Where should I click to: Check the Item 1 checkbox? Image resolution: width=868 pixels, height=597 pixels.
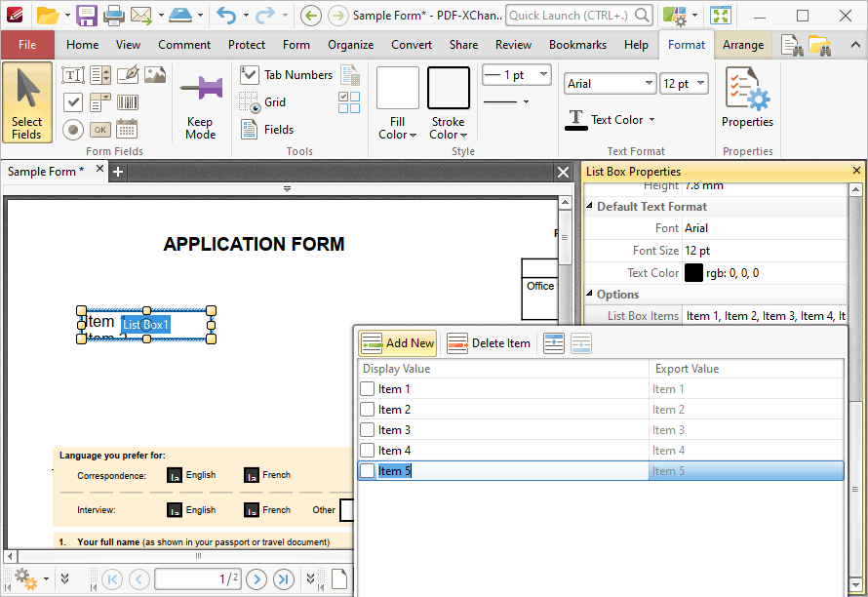367,389
